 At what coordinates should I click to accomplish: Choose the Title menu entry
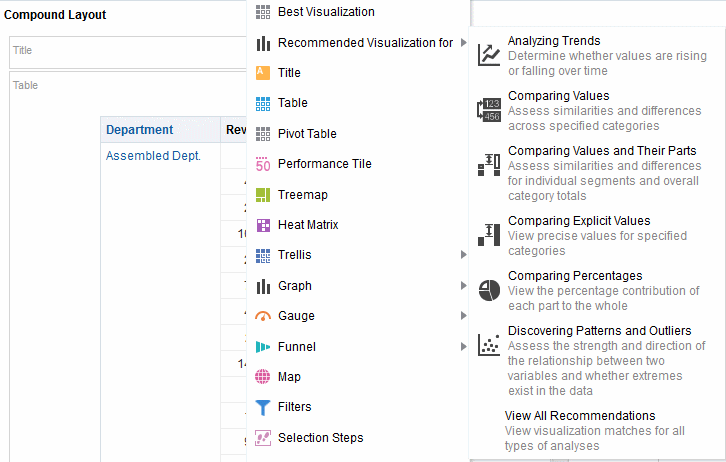[289, 73]
